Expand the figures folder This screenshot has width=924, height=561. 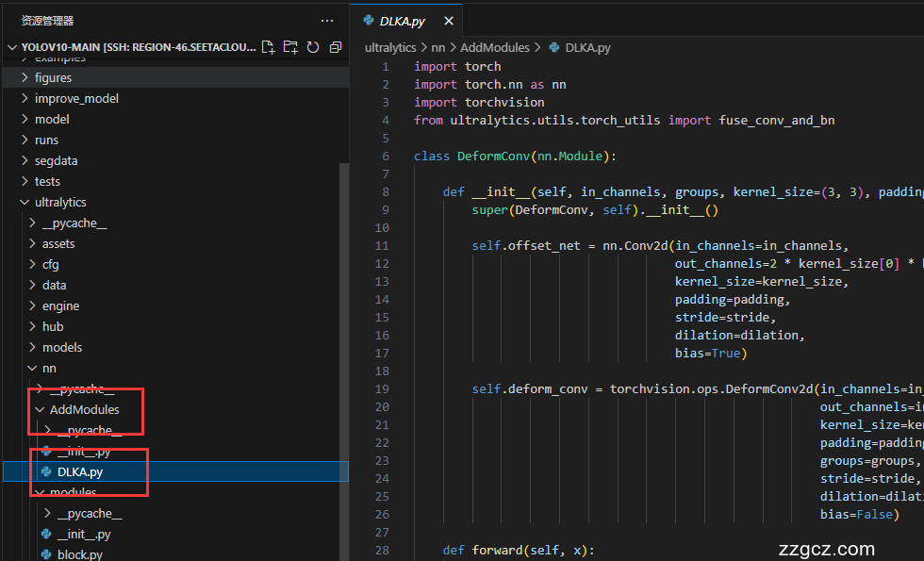coord(53,77)
